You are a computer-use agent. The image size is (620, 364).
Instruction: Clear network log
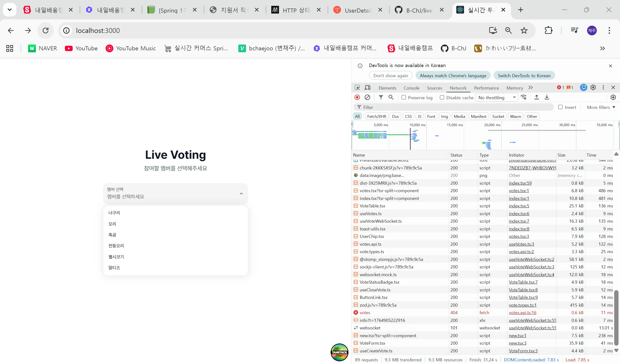click(367, 97)
